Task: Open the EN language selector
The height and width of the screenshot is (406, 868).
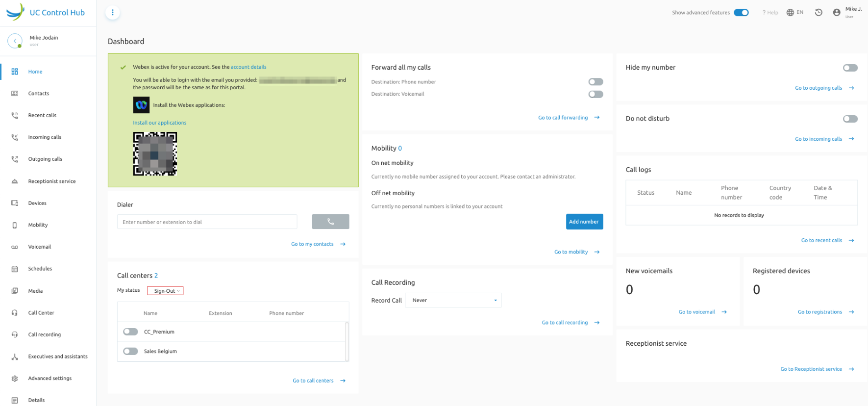Action: point(799,13)
